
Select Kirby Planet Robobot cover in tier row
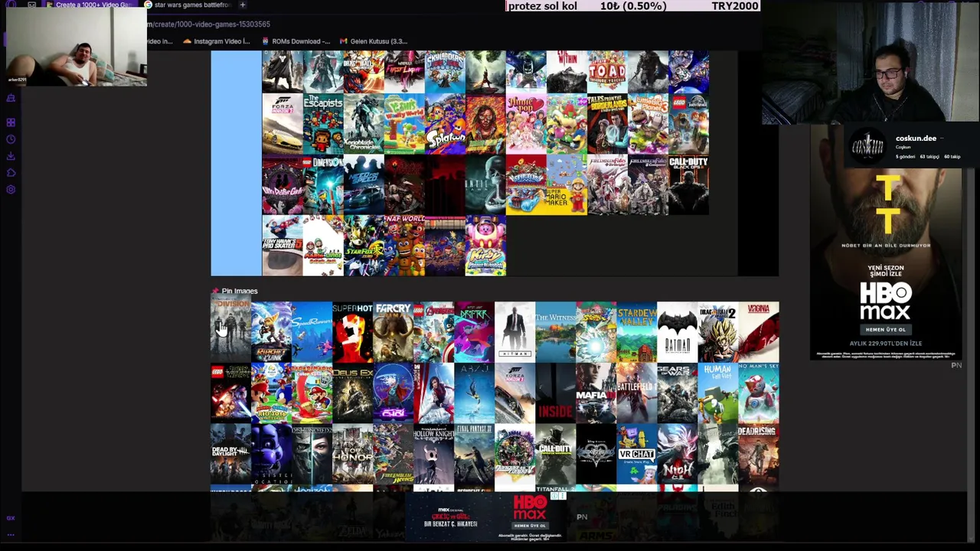485,246
